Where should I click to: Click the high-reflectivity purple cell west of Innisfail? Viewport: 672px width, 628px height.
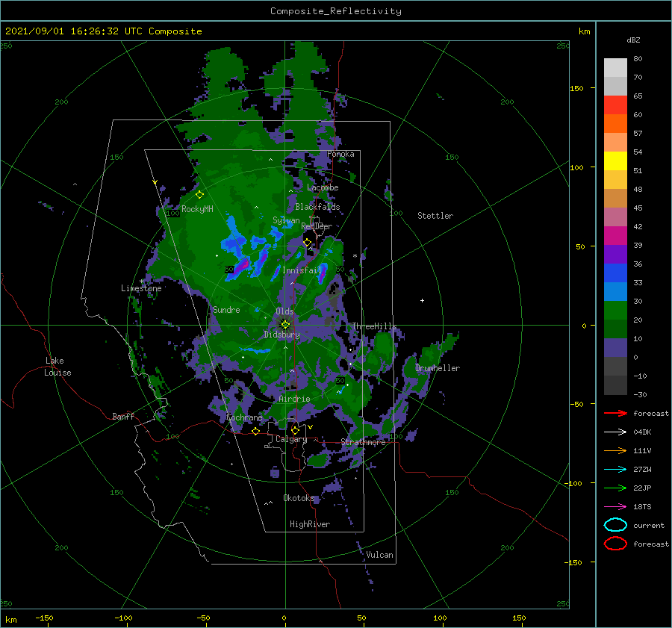point(242,266)
